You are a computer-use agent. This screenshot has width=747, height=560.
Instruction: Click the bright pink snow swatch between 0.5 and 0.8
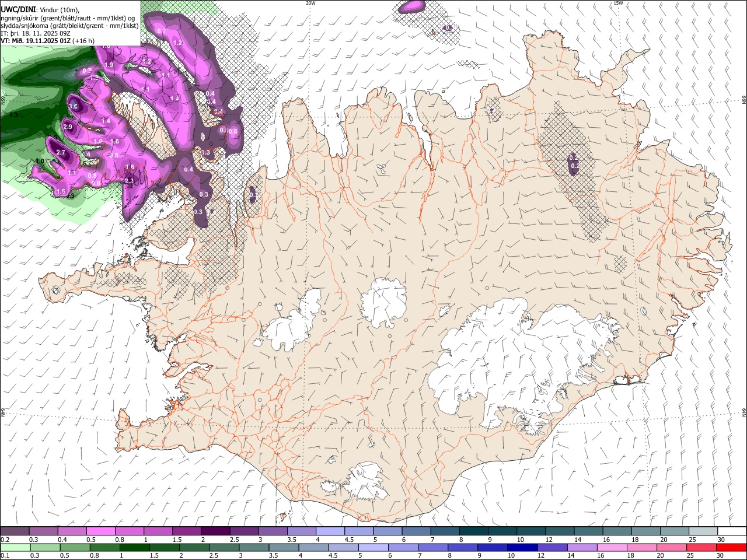pyautogui.click(x=100, y=531)
